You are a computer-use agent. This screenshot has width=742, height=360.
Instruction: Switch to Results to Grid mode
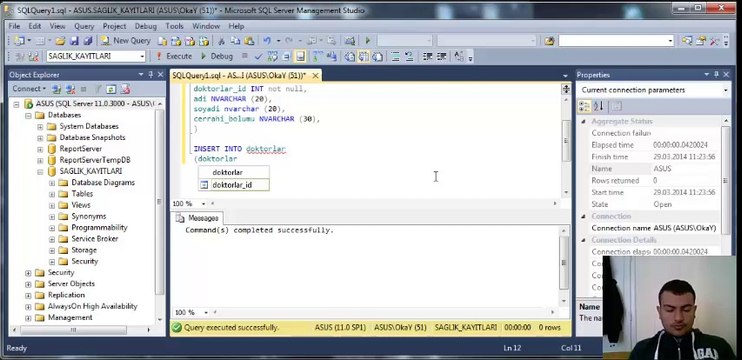click(363, 56)
